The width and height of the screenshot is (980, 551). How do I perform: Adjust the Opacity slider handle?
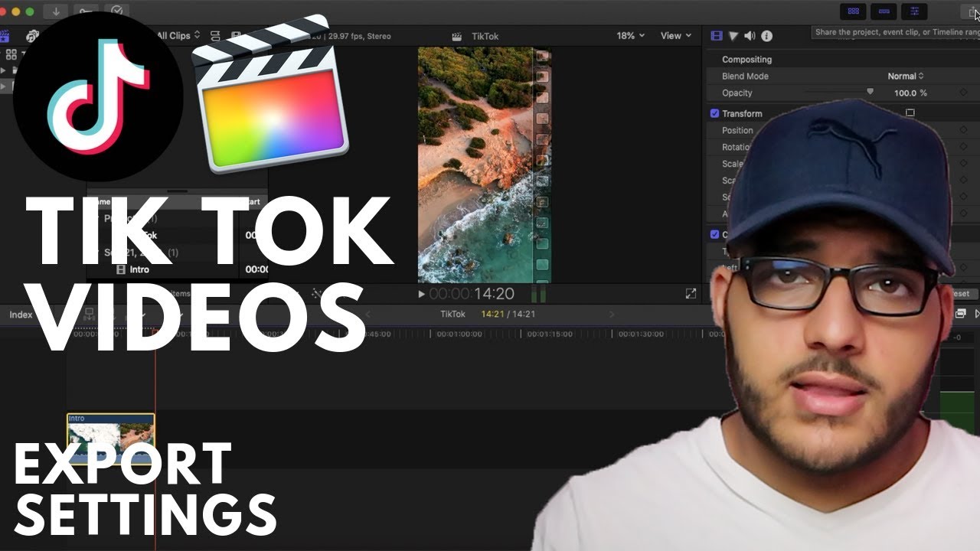(x=870, y=92)
